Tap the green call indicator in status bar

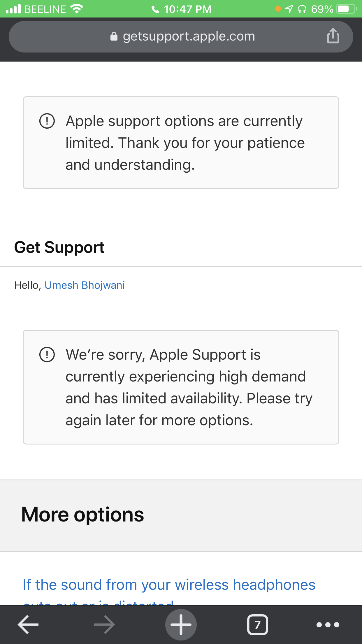pos(155,9)
